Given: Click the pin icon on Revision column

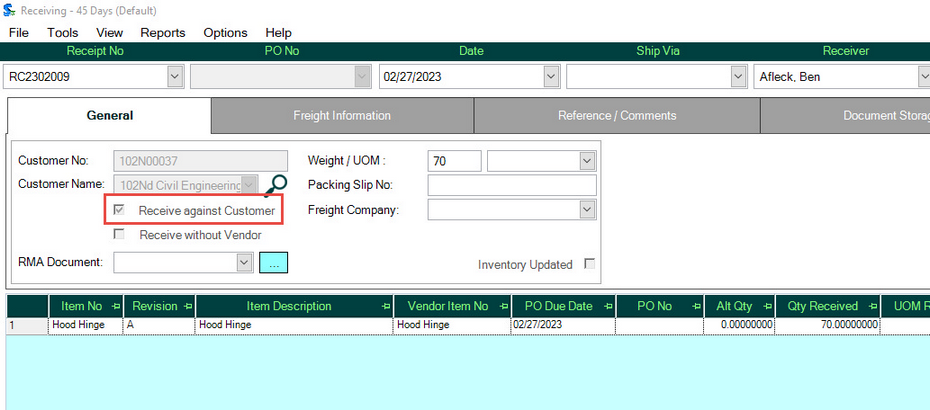Looking at the screenshot, I should (x=187, y=306).
